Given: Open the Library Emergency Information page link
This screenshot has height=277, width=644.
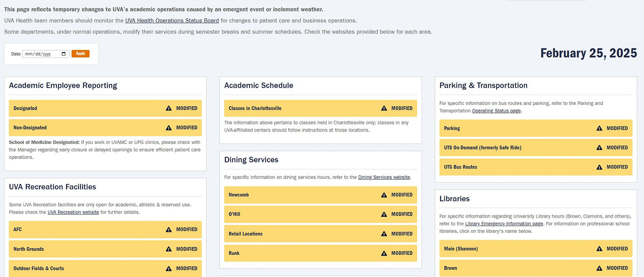Looking at the screenshot, I should 504,223.
